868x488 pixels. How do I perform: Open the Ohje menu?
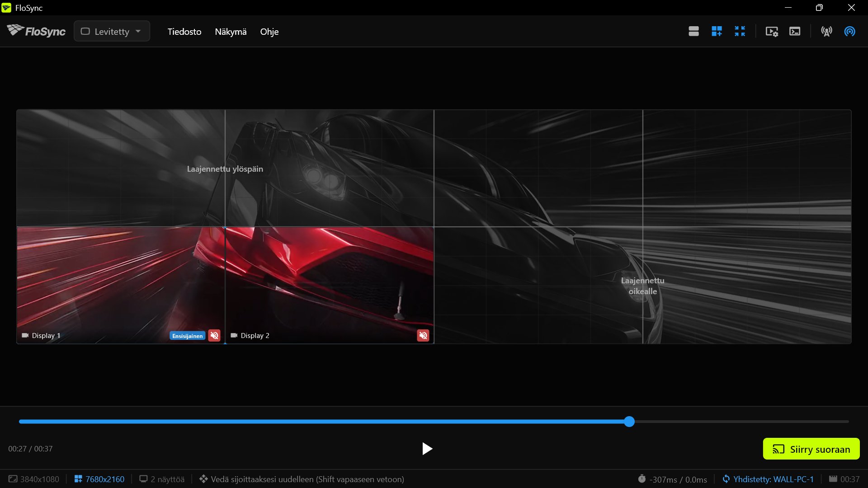[269, 32]
